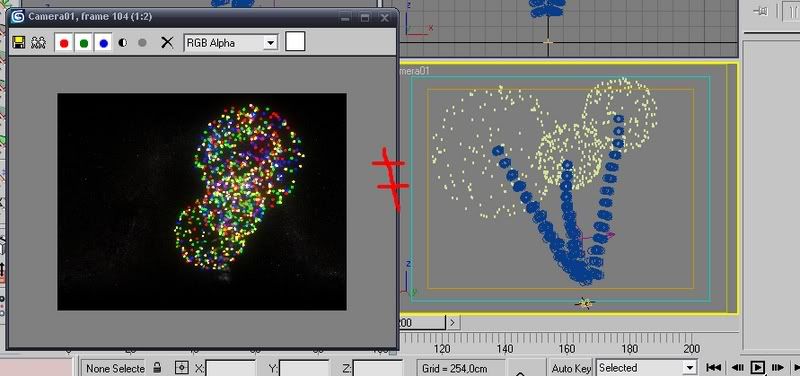800x376 pixels.
Task: Click the X coordinate input field
Action: (x=230, y=368)
